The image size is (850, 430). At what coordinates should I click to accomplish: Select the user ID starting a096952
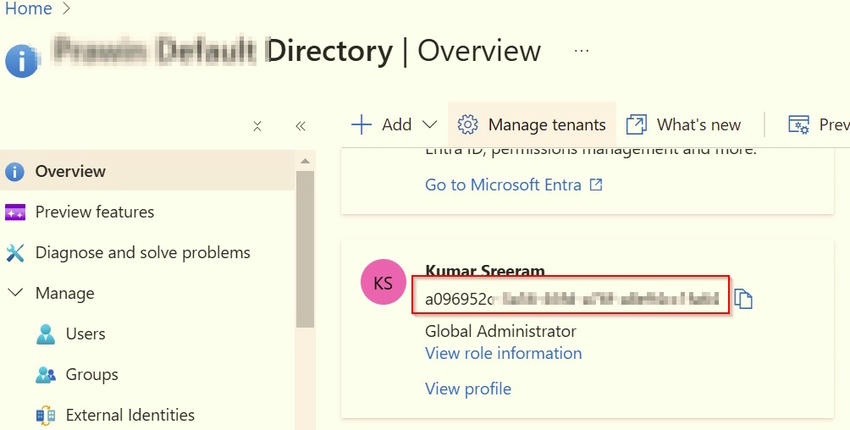pos(571,298)
